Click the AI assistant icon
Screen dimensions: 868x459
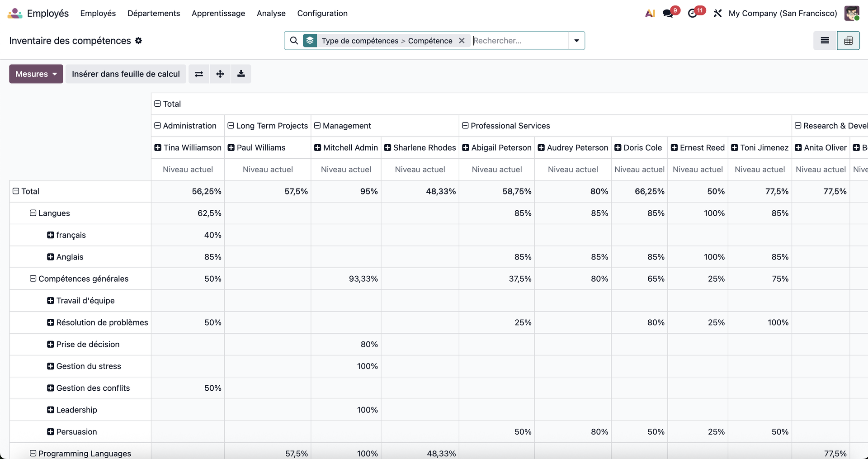(x=650, y=13)
